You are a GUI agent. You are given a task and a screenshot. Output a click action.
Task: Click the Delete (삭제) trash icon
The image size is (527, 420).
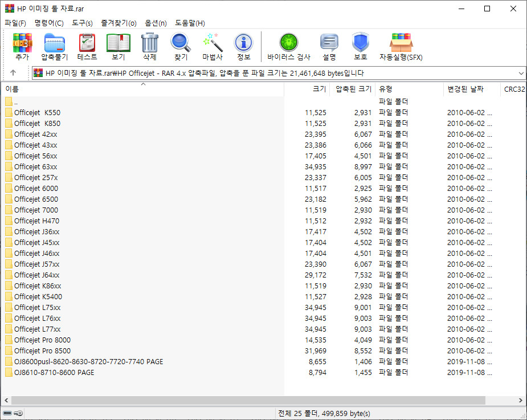[x=150, y=46]
